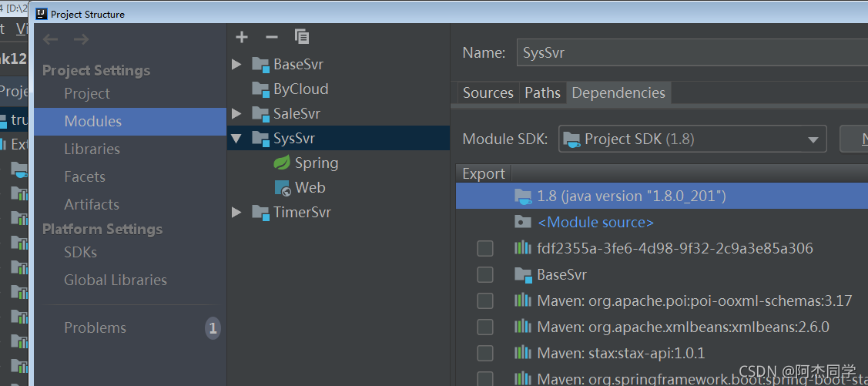Screen dimensions: 868x386
Task: Expand the SaleSvr module node
Action: (237, 113)
